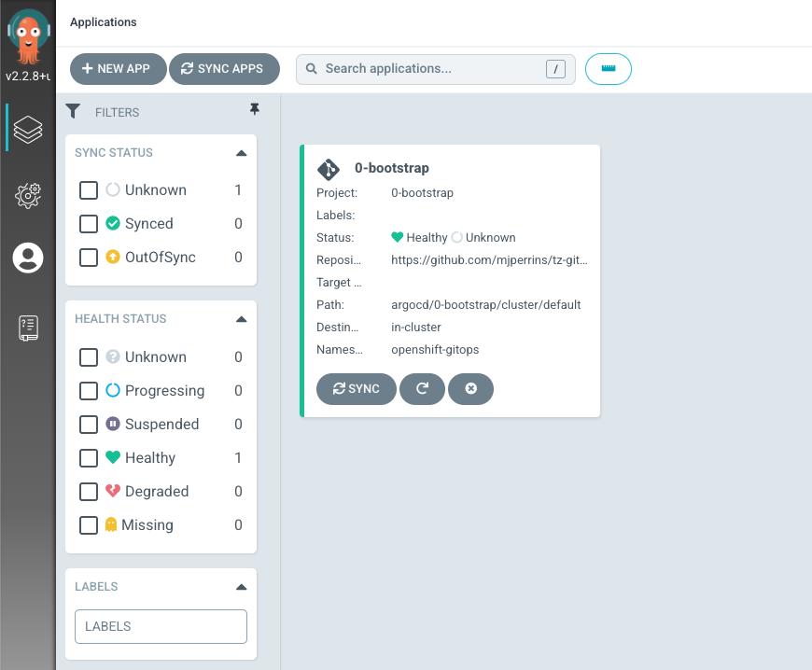Click the Degraded broken heart icon

click(x=113, y=490)
